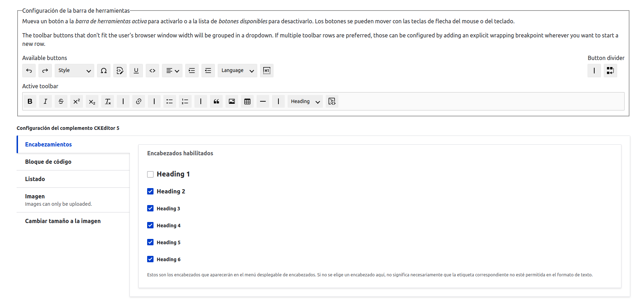Image resolution: width=644 pixels, height=300 pixels.
Task: Click the Subscript button
Action: [92, 101]
